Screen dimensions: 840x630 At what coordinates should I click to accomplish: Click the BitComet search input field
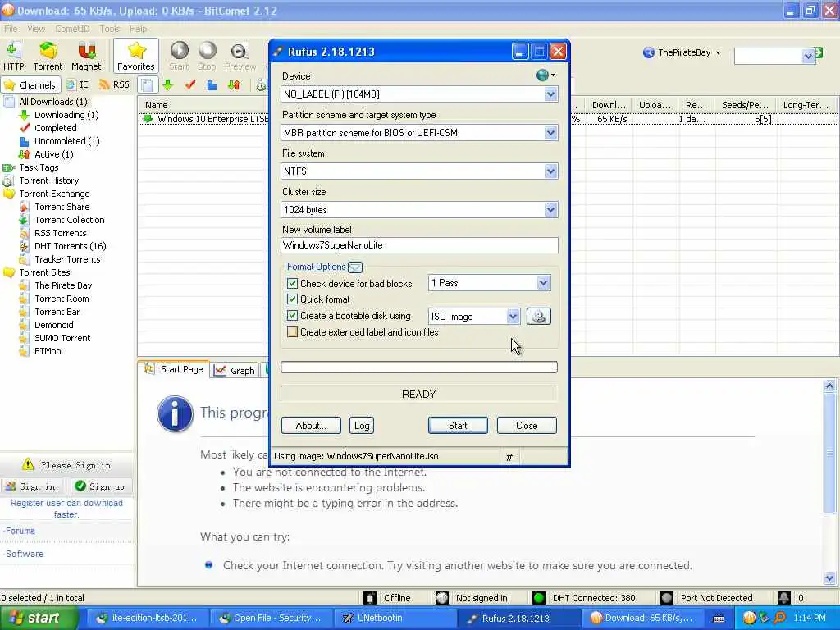tap(769, 56)
